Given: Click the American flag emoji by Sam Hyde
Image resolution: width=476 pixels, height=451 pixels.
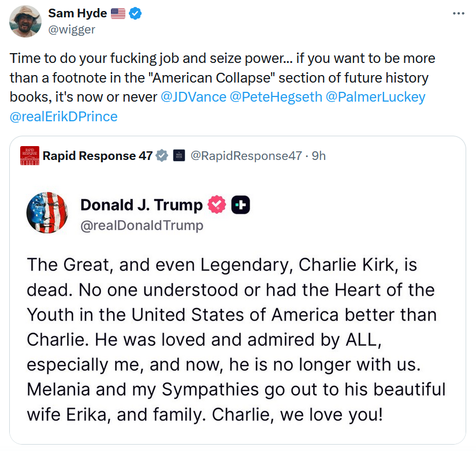Looking at the screenshot, I should [117, 14].
